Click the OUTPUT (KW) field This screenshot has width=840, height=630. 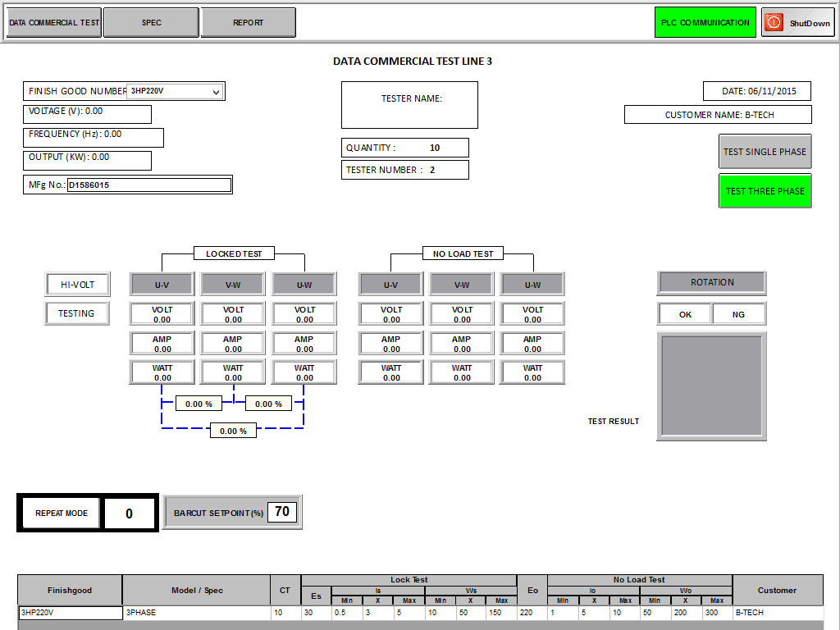point(87,160)
